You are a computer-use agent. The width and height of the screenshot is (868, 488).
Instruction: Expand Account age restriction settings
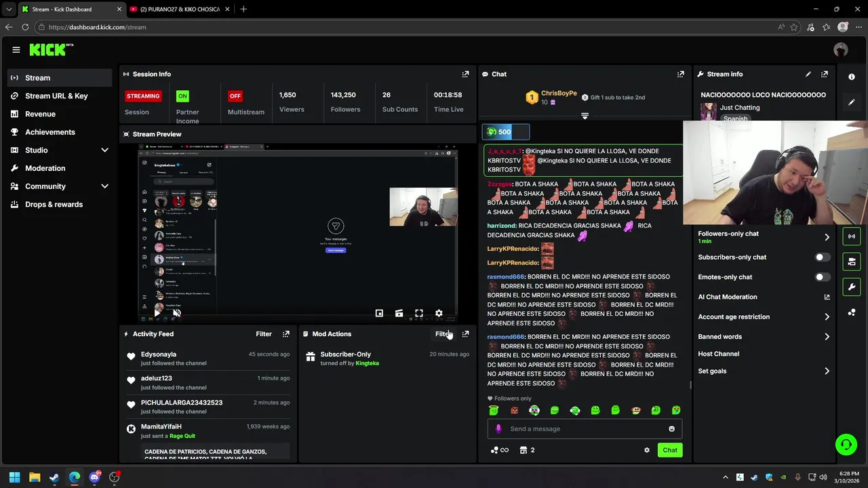(764, 317)
